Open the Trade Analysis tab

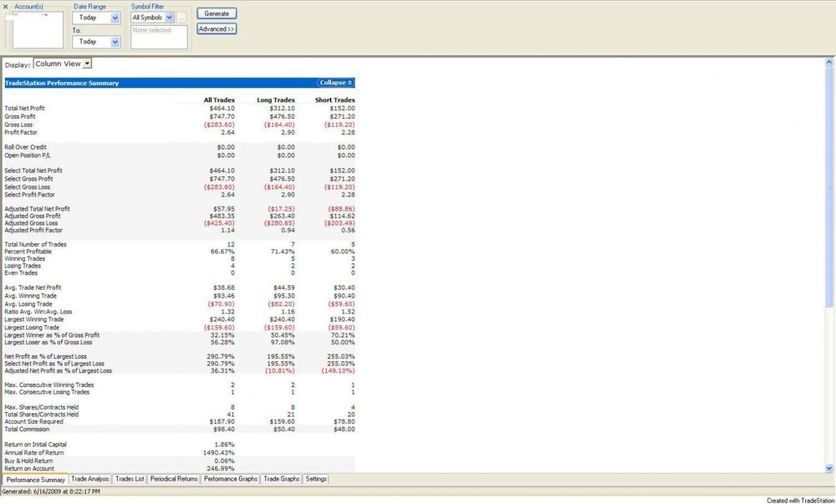point(90,479)
